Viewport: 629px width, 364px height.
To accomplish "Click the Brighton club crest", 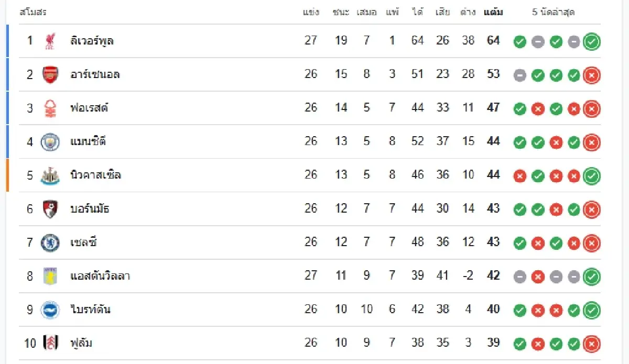I will [50, 310].
